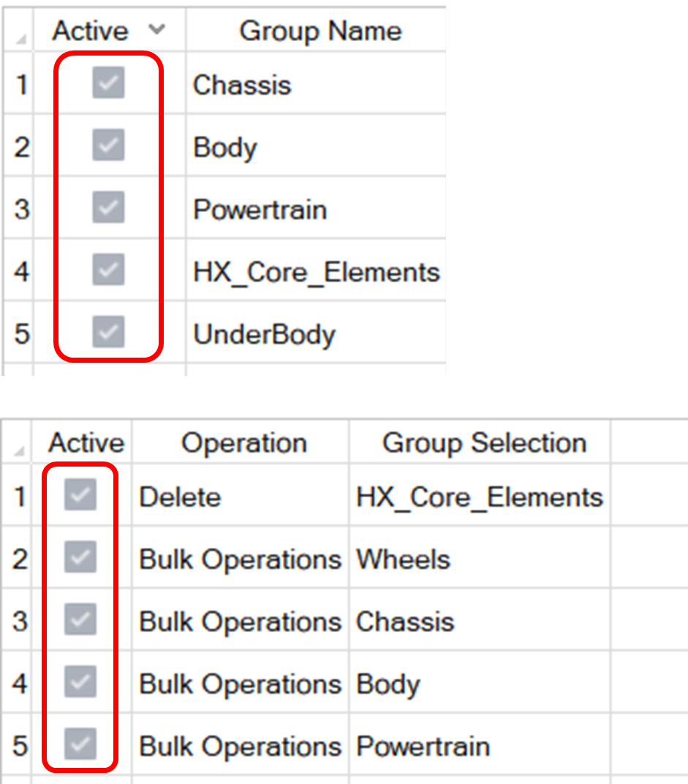The image size is (688, 784).
Task: Select the Delete operation cell
Action: (180, 497)
